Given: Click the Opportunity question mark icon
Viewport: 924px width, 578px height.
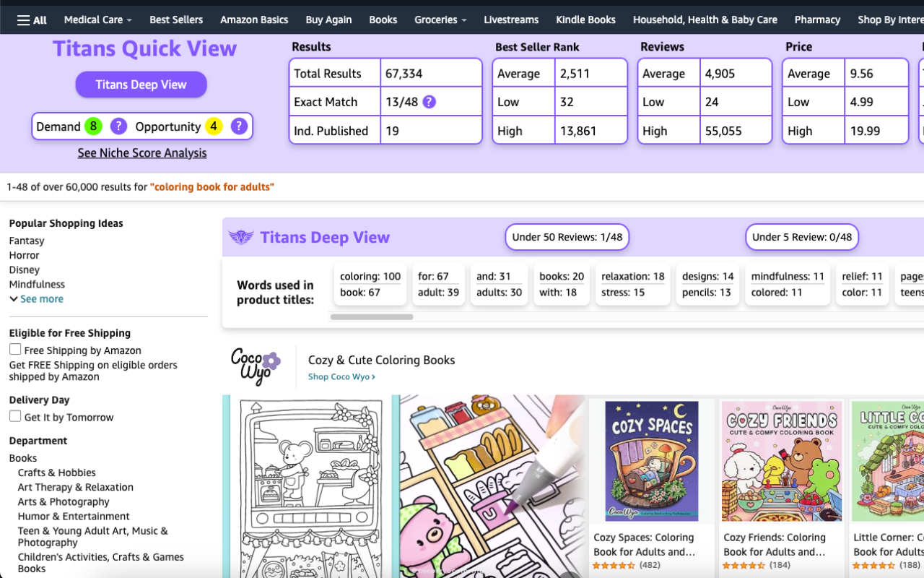Looking at the screenshot, I should click(x=239, y=126).
